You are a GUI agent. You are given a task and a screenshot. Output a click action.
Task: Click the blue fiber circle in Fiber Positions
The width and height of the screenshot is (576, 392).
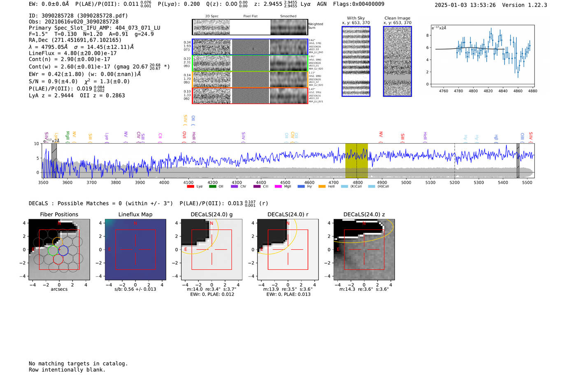click(63, 250)
